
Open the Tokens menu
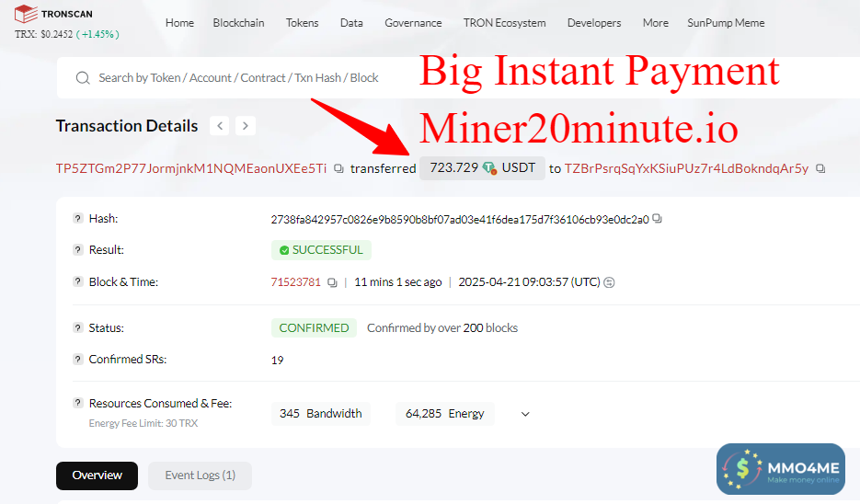click(x=303, y=23)
